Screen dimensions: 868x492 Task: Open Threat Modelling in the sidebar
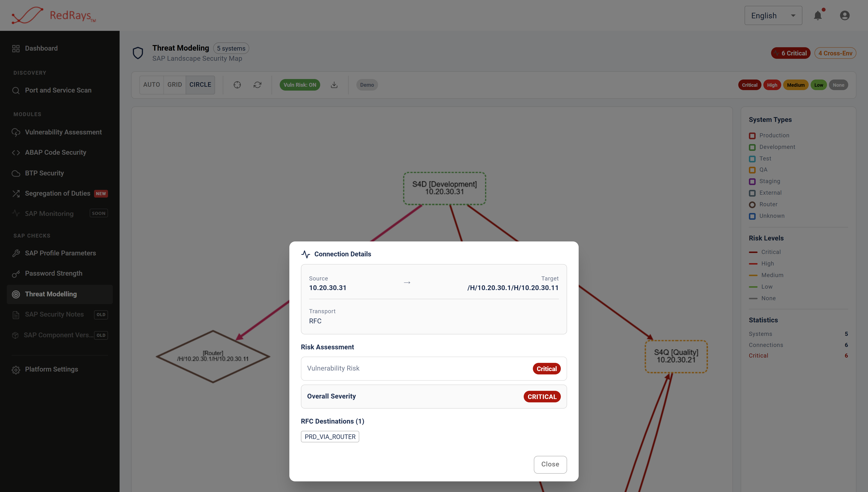(x=60, y=294)
